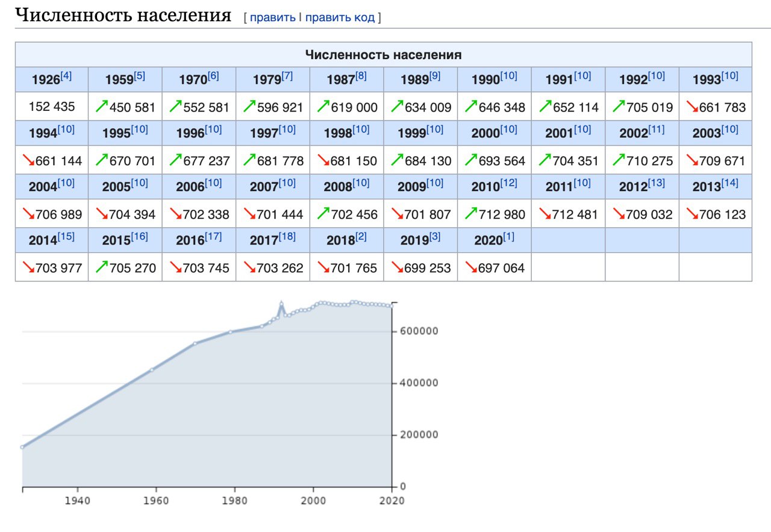Open footnote [11] next to 2002
The height and width of the screenshot is (532, 771).
(657, 130)
